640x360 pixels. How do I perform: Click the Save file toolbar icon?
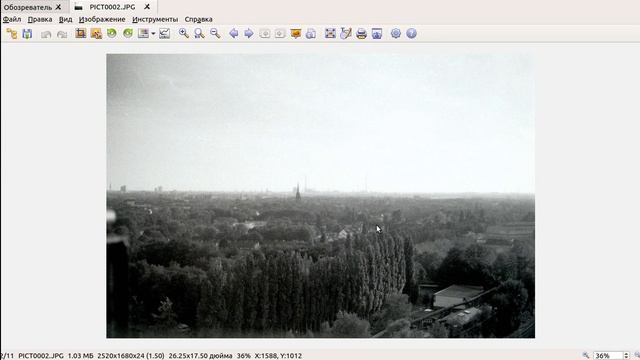coord(27,33)
